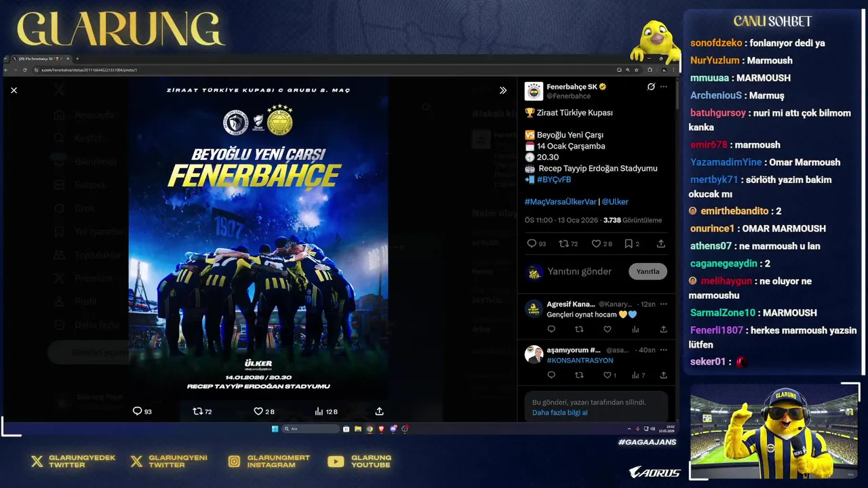Click 'Daha fazla bilgi al' link
The width and height of the screenshot is (868, 488).
click(x=559, y=412)
